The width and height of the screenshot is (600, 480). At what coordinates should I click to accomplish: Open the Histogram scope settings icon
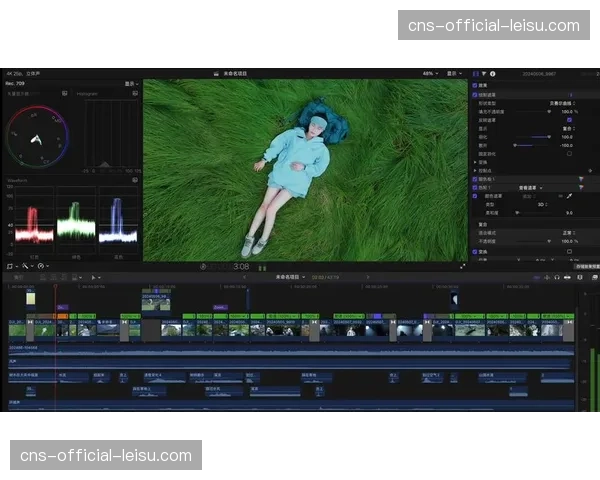[x=136, y=94]
